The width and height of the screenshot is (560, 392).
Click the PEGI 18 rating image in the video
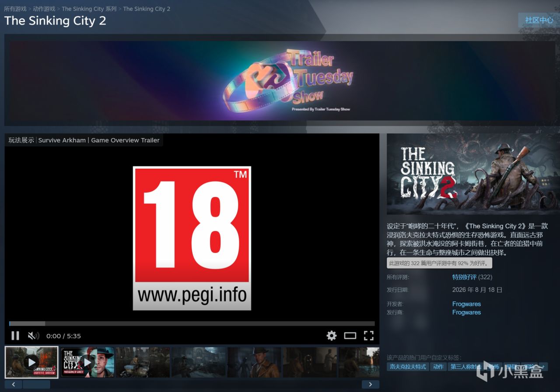(192, 238)
